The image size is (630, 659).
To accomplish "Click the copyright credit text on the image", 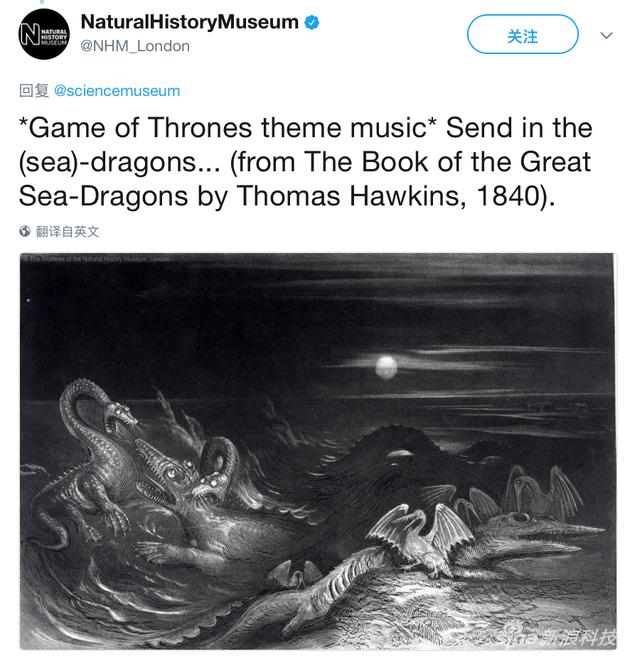I will coord(98,258).
